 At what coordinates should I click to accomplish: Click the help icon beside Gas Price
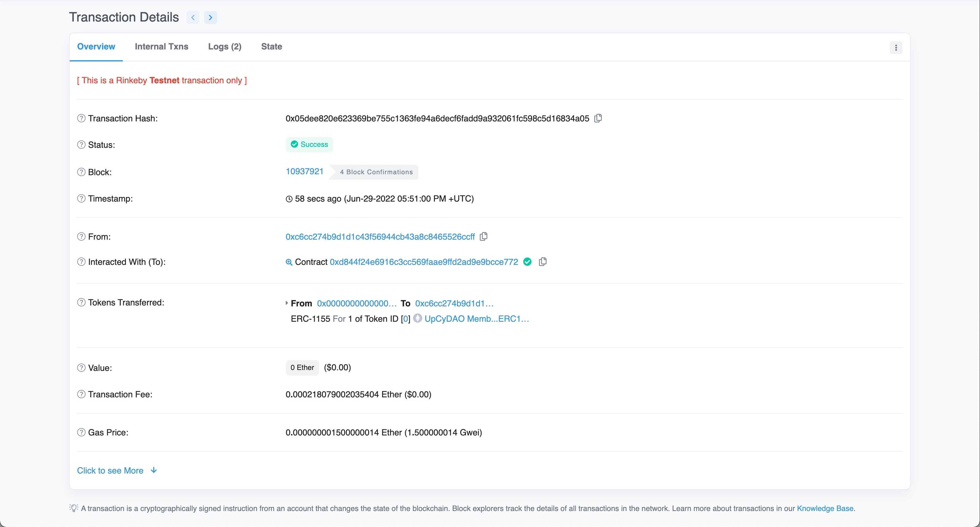point(81,432)
